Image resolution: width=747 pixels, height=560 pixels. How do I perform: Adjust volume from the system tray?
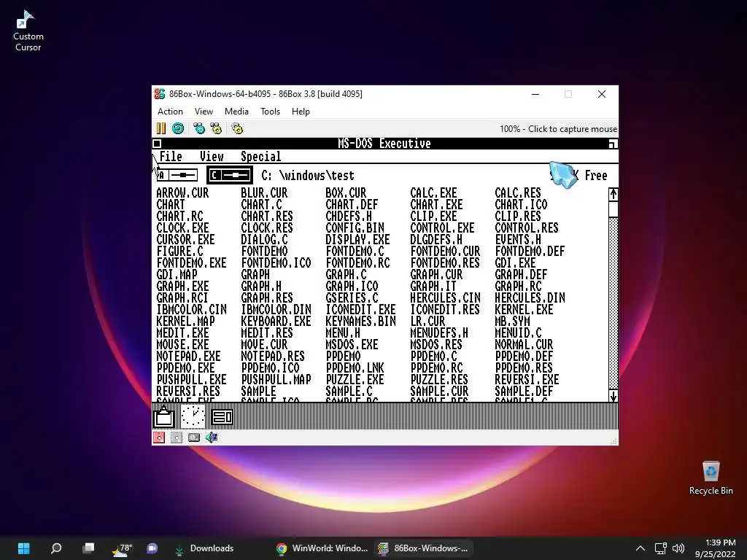point(678,548)
